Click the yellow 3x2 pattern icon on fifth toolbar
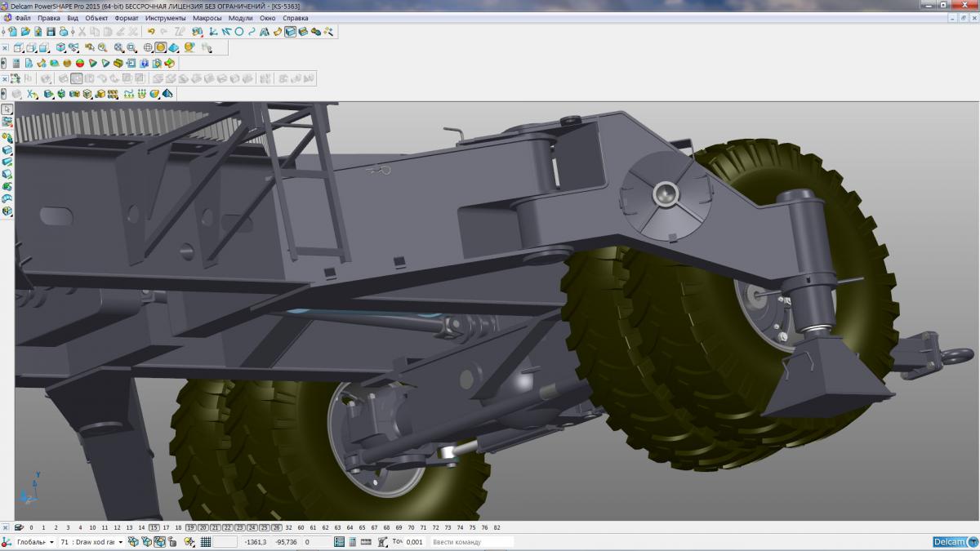 113,93
